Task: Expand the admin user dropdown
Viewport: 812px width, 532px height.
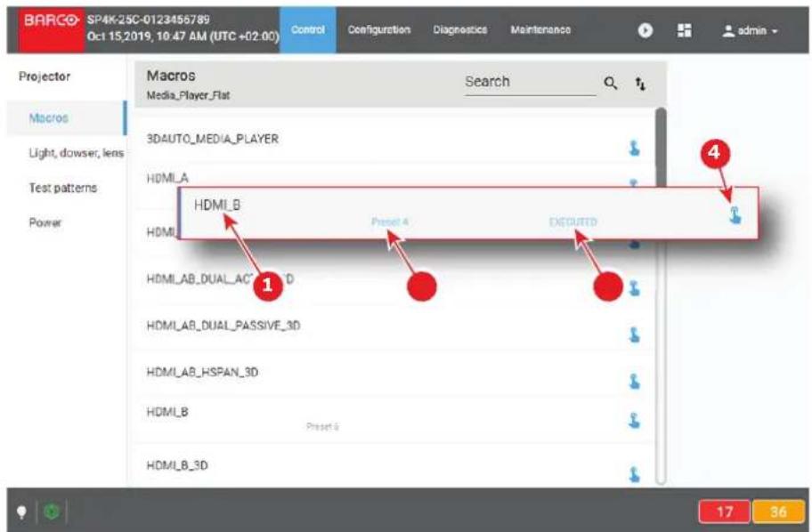Action: point(751,31)
